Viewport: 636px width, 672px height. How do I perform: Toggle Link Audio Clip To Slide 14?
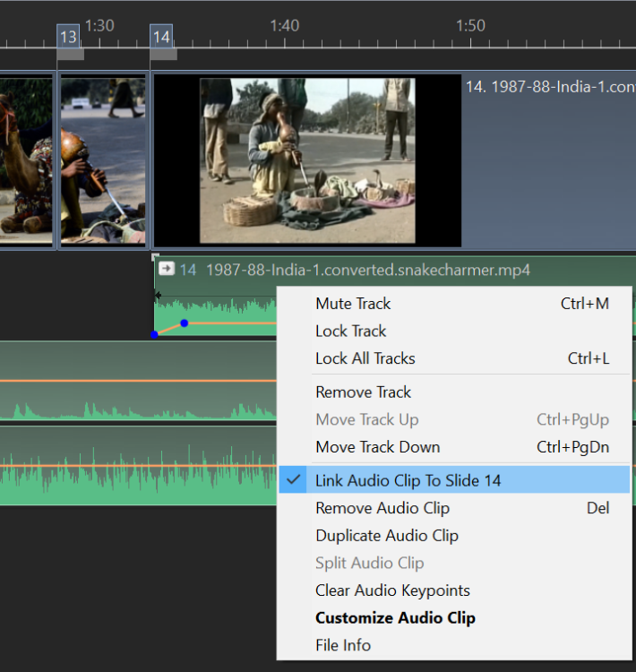coord(408,480)
